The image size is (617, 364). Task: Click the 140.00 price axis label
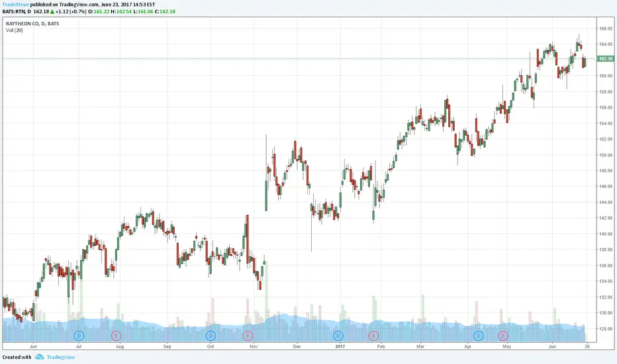coord(606,234)
